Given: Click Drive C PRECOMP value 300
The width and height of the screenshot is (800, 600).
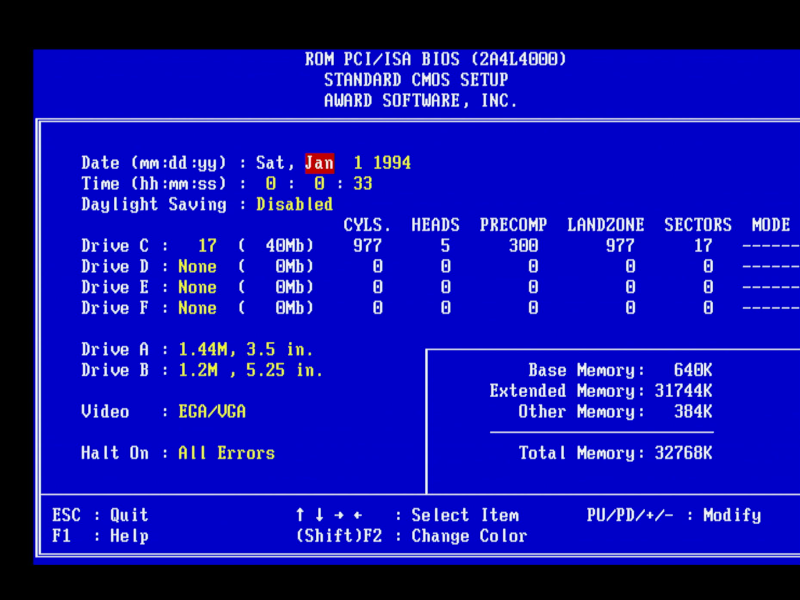Looking at the screenshot, I should point(523,246).
